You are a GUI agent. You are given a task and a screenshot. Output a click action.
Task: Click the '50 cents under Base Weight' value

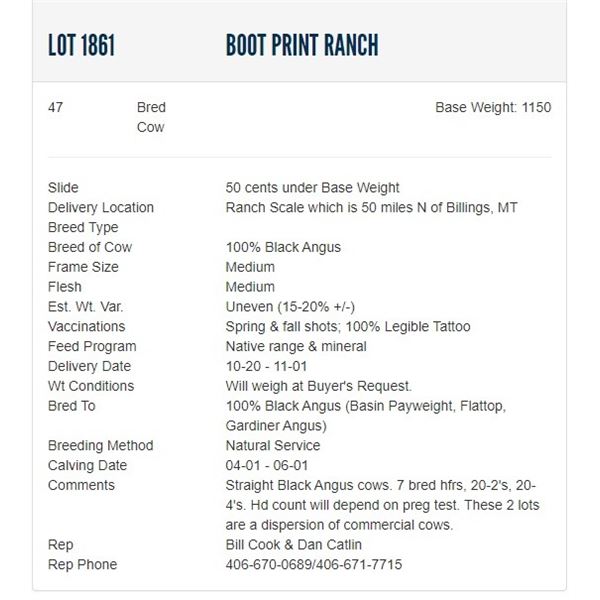pos(313,188)
